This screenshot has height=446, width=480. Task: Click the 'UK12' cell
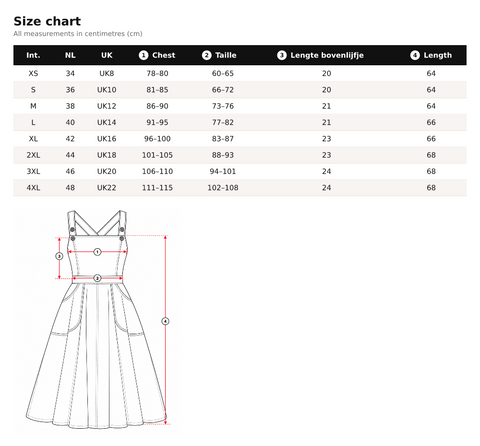(x=107, y=106)
